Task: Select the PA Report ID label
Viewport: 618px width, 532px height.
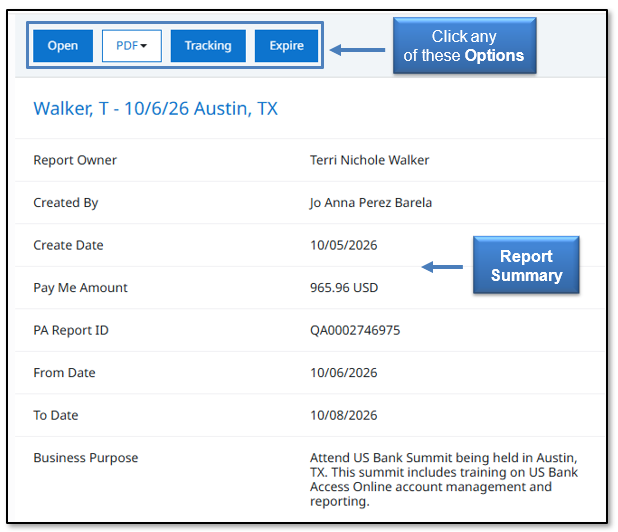Action: [71, 330]
